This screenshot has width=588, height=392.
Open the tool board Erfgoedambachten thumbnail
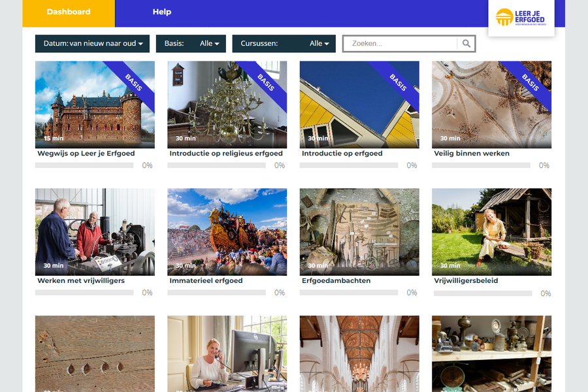point(359,232)
